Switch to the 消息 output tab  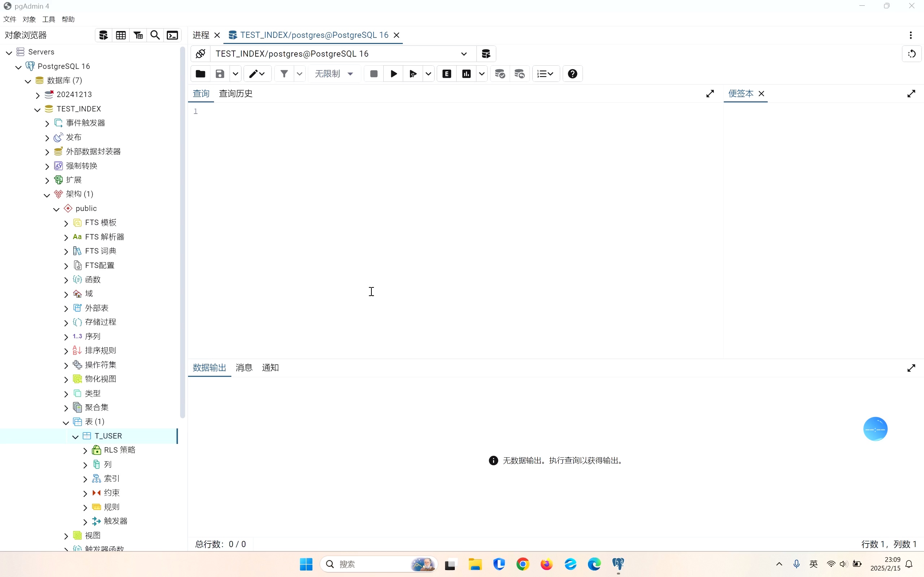click(x=244, y=367)
